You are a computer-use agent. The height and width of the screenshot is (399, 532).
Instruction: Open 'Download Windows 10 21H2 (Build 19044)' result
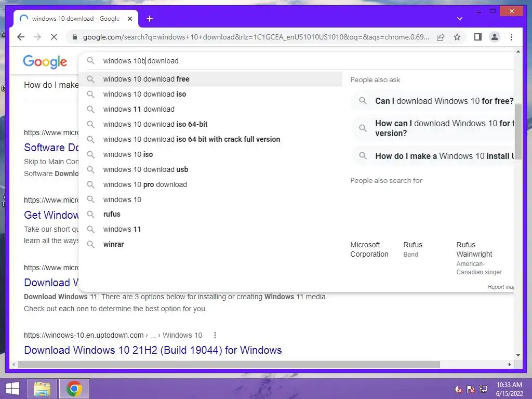pos(153,350)
